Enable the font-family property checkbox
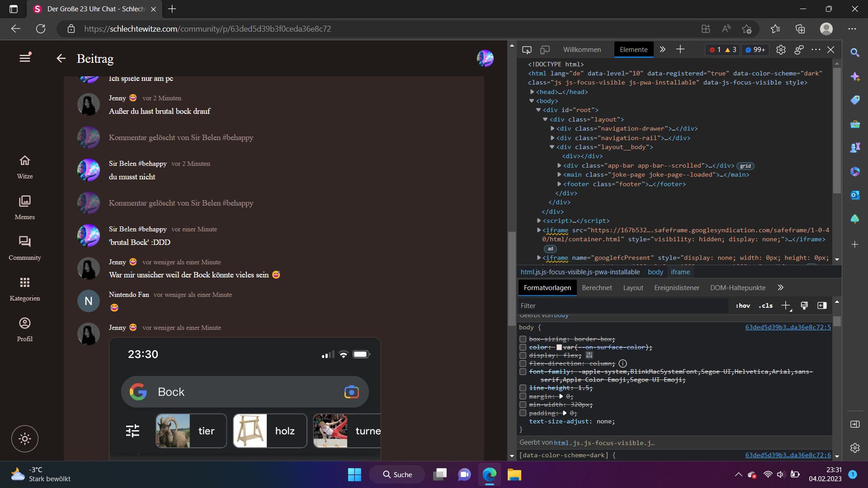This screenshot has height=488, width=868. 523,371
